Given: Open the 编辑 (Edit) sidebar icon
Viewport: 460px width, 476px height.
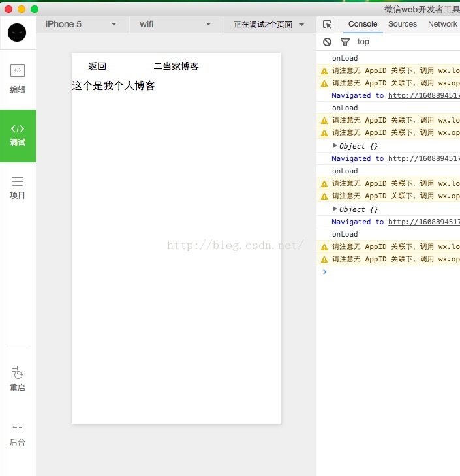Looking at the screenshot, I should point(18,78).
